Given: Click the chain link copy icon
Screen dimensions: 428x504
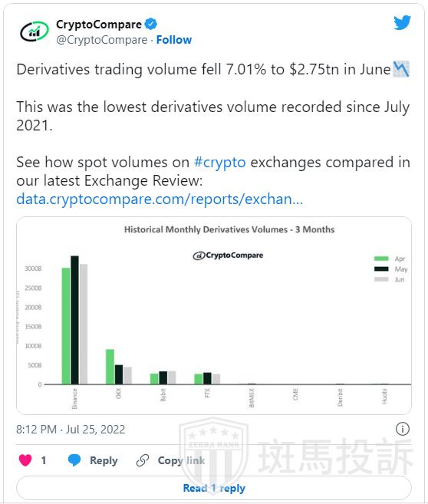Looking at the screenshot, I should click(x=143, y=460).
